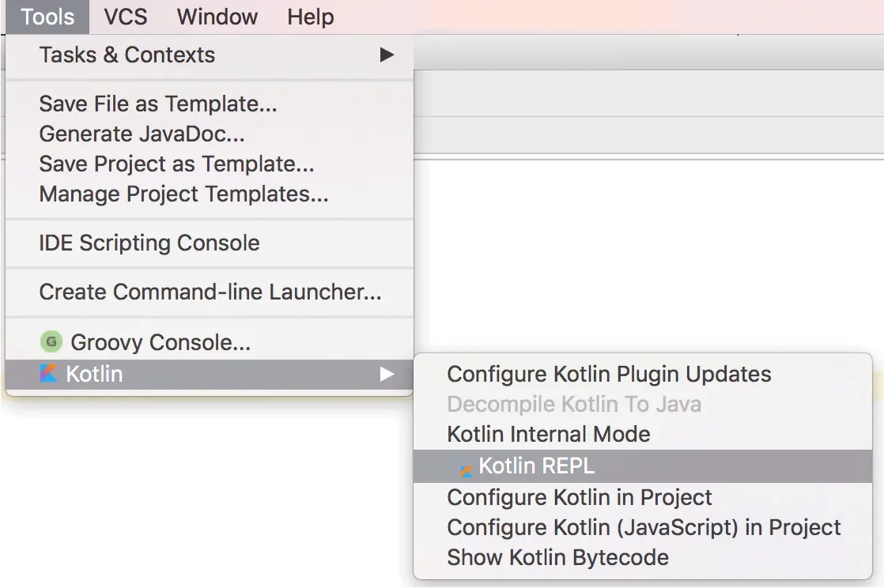Screen dimensions: 884x588
Task: Click the Kotlin logo icon in Tools menu
Action: coord(48,373)
